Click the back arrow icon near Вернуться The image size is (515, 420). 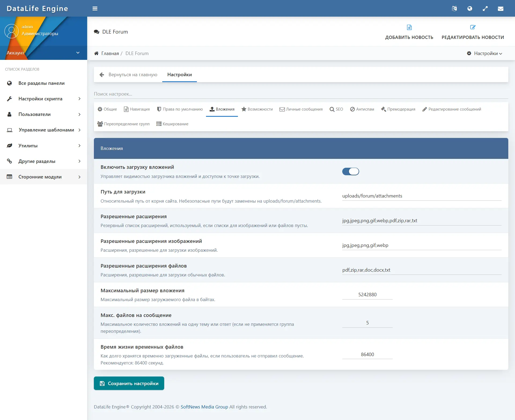102,75
